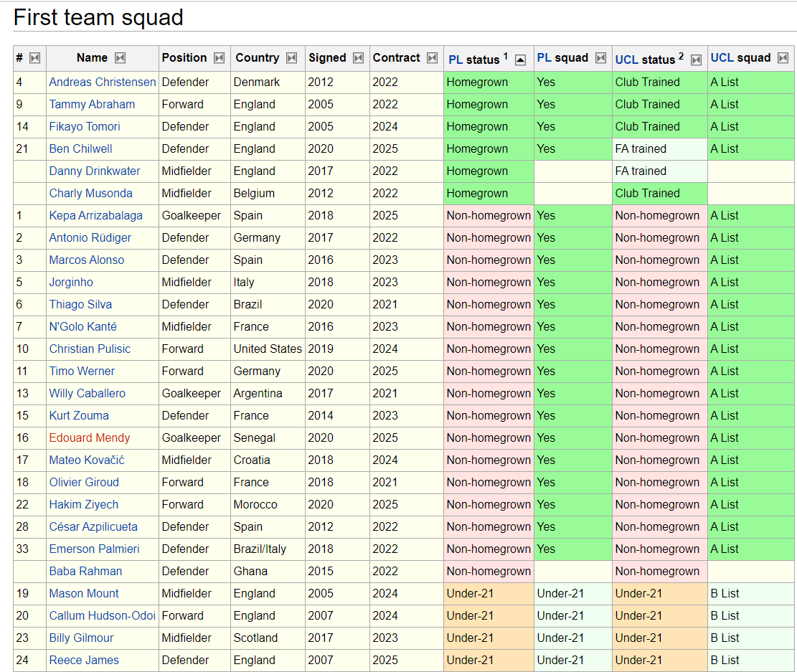Follow the Charly Musonda link
797x672 pixels.
[x=90, y=193]
